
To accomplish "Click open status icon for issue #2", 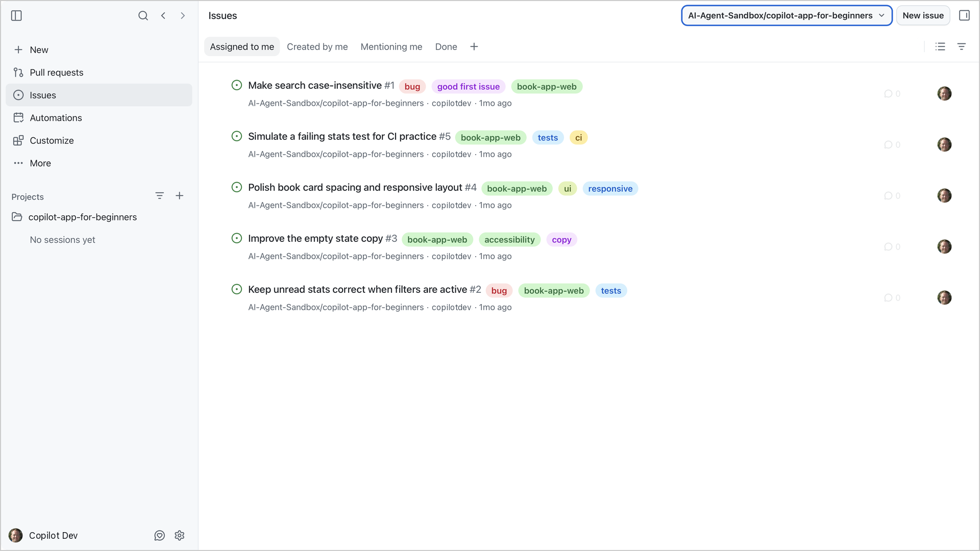I will [x=237, y=289].
